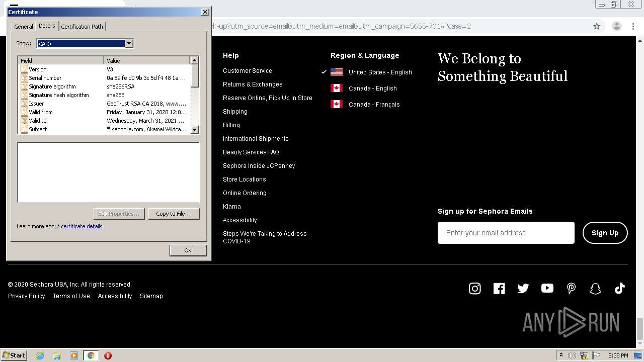Click the Sign Up button
This screenshot has height=362, width=644.
(x=605, y=233)
